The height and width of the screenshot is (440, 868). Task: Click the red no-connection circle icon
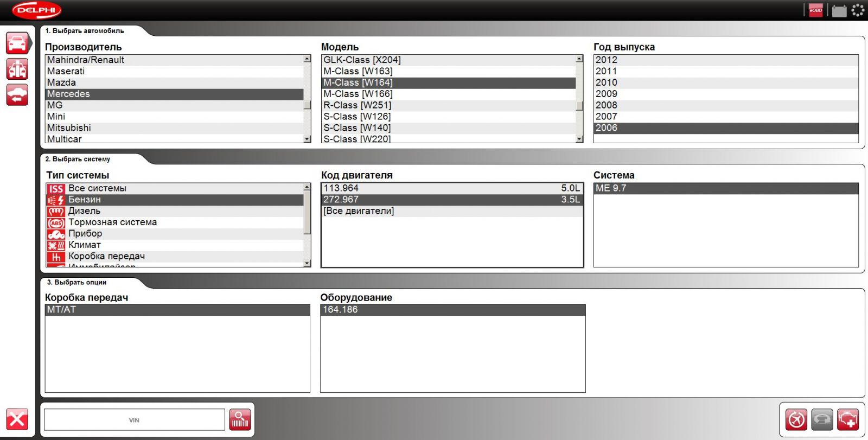point(796,419)
